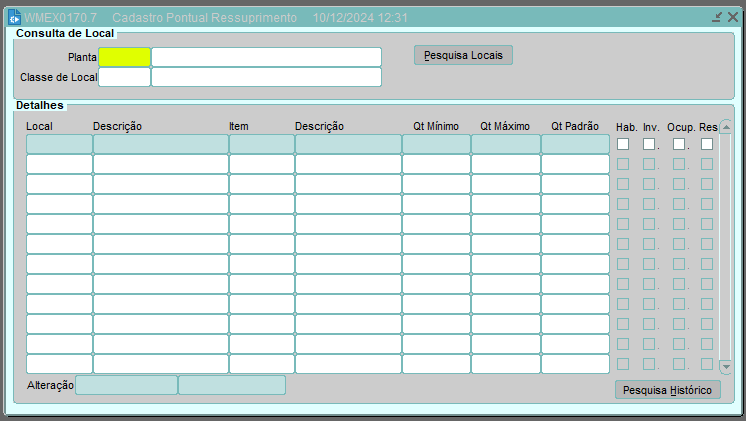This screenshot has height=421, width=746.
Task: Select the first row Qt Máximo cell
Action: pos(505,144)
